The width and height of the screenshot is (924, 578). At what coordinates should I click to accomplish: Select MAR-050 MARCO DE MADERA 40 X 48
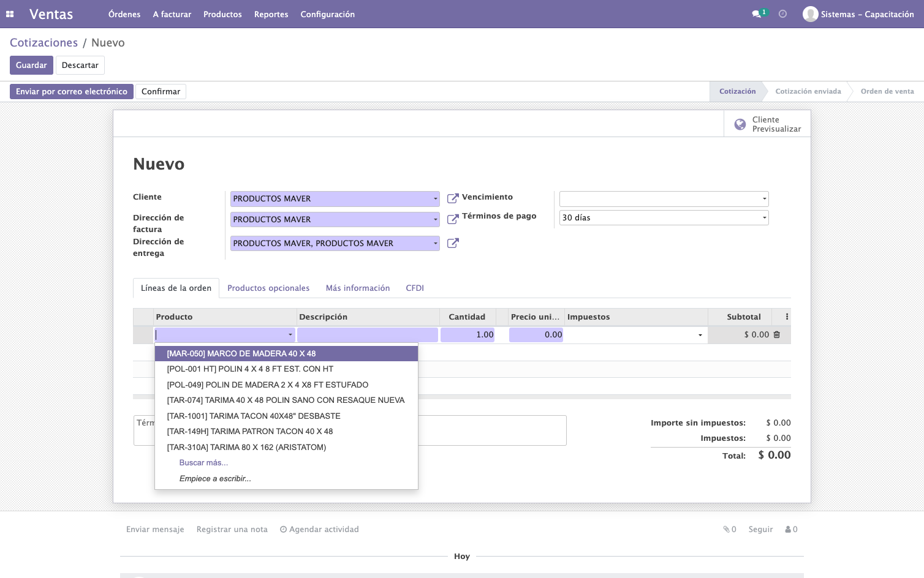tap(286, 354)
